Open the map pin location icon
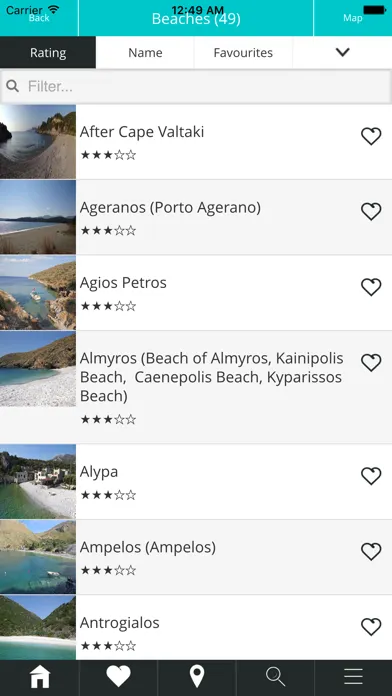392x696 pixels. pyautogui.click(x=197, y=677)
